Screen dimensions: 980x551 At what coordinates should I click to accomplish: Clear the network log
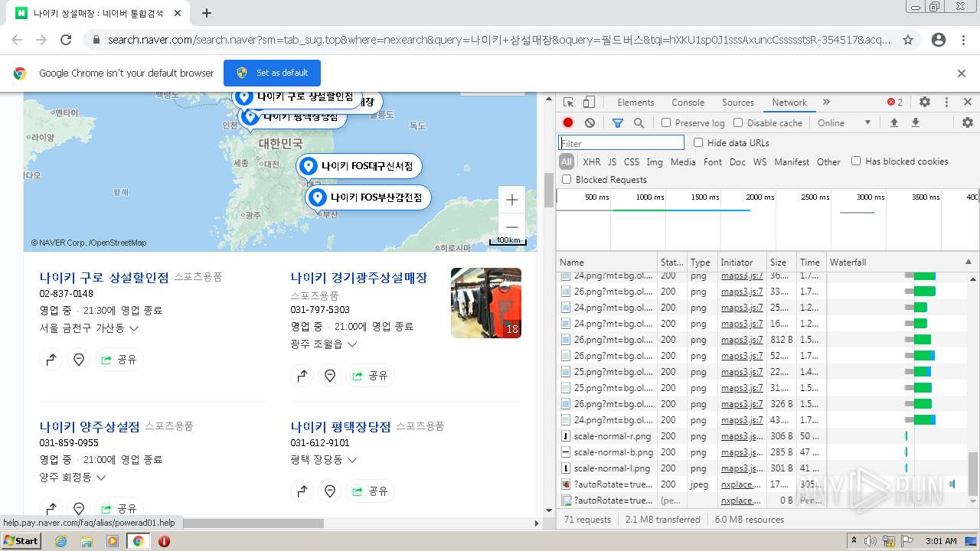590,122
